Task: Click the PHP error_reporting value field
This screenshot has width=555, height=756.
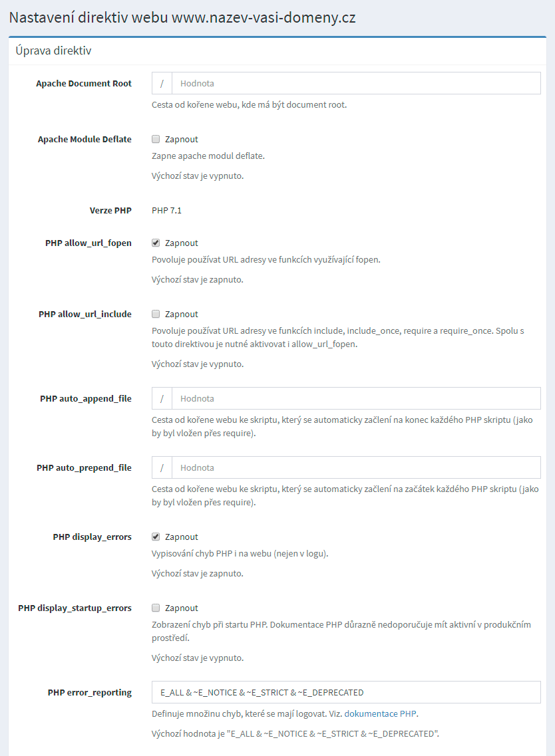Action: coord(346,692)
